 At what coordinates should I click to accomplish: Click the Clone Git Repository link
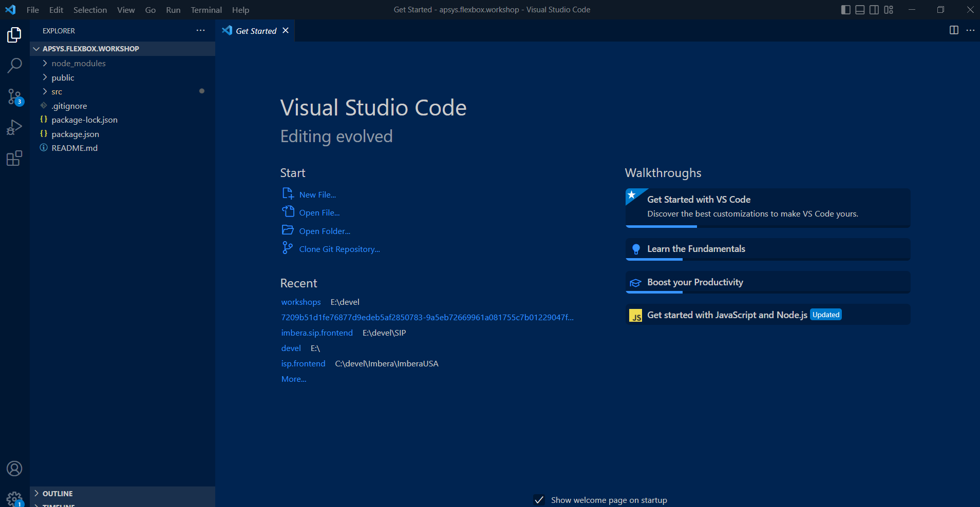point(339,249)
